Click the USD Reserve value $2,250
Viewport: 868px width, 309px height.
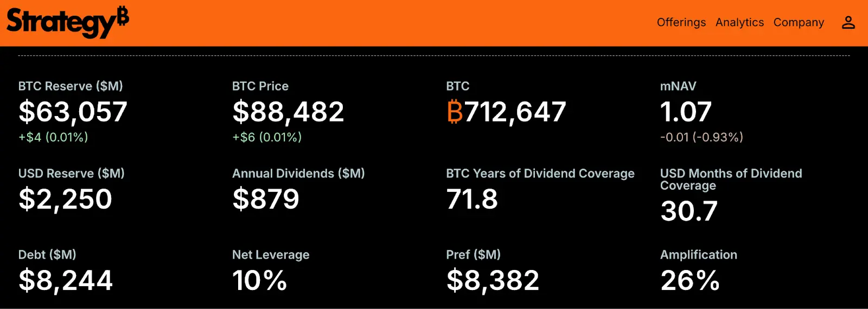pos(65,199)
